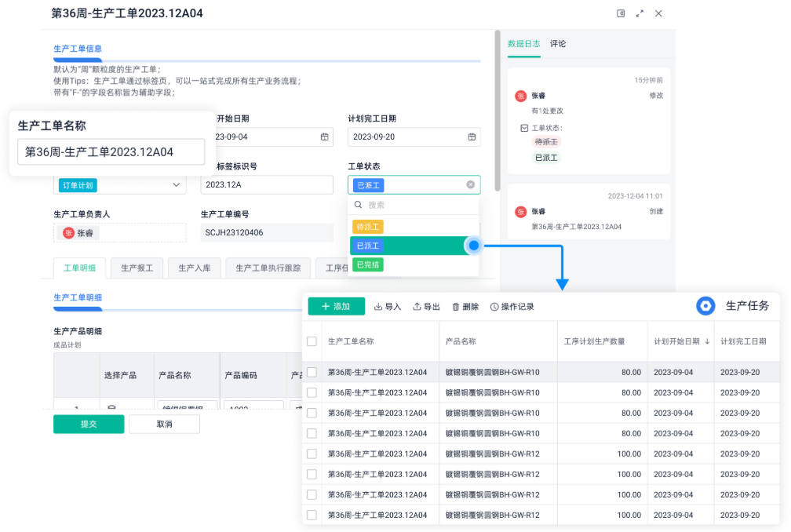The image size is (791, 532).
Task: Open the 订单计划 dropdown
Action: click(x=119, y=184)
